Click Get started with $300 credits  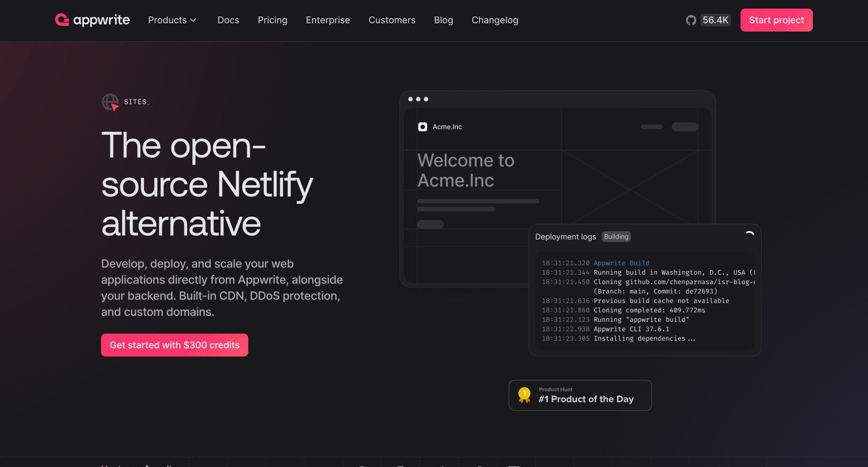tap(175, 345)
